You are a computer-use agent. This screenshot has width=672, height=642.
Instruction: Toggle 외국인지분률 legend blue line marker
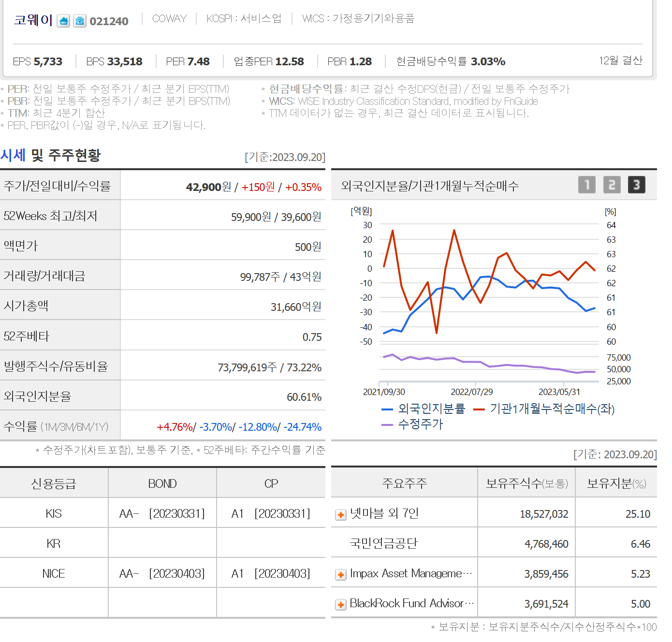[387, 409]
